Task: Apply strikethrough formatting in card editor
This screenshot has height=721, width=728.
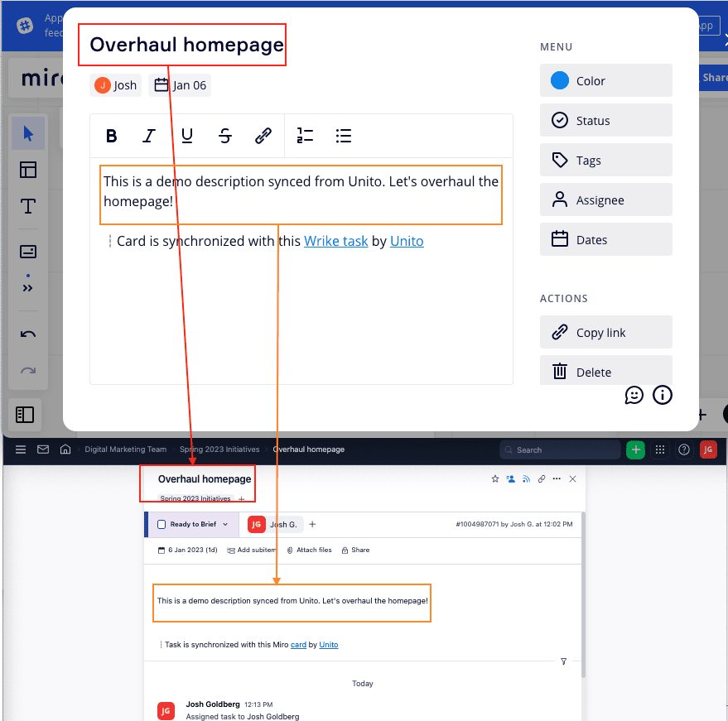Action: [225, 136]
